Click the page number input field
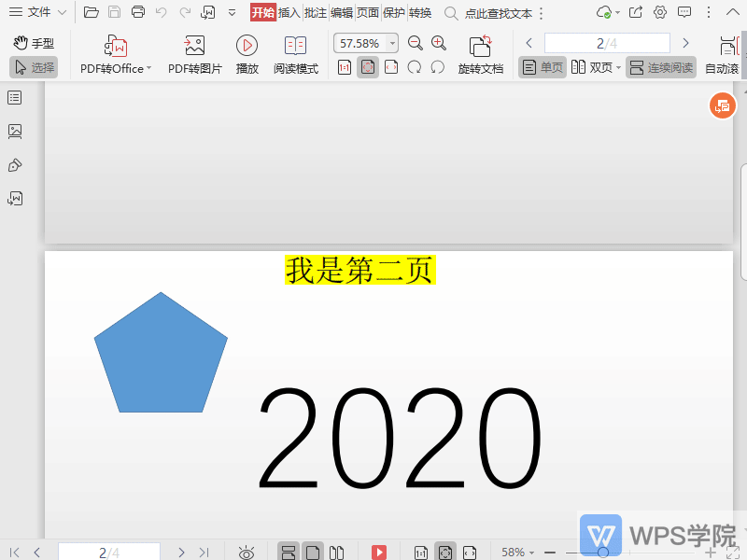Screen dimensions: 747x560 605,42
